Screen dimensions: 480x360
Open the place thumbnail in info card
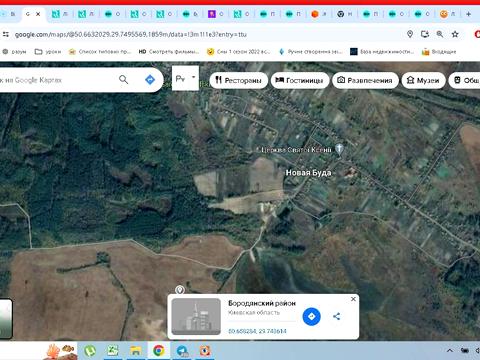196,316
